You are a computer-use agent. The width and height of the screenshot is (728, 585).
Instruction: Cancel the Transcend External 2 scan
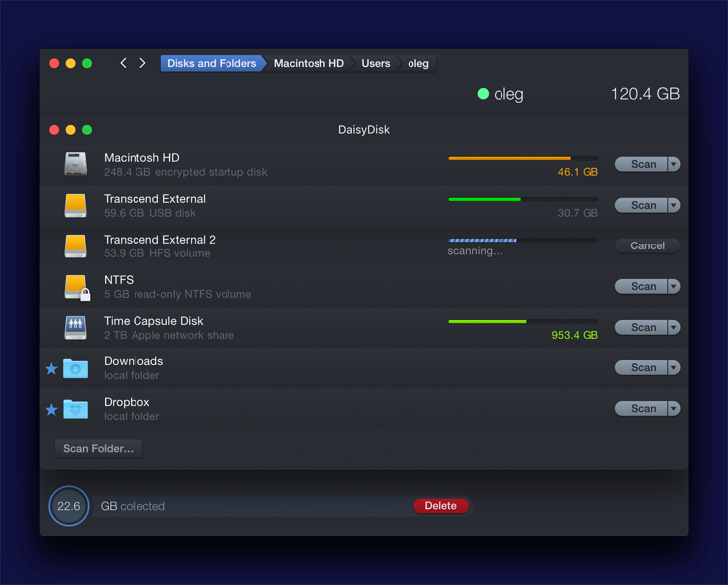(647, 245)
